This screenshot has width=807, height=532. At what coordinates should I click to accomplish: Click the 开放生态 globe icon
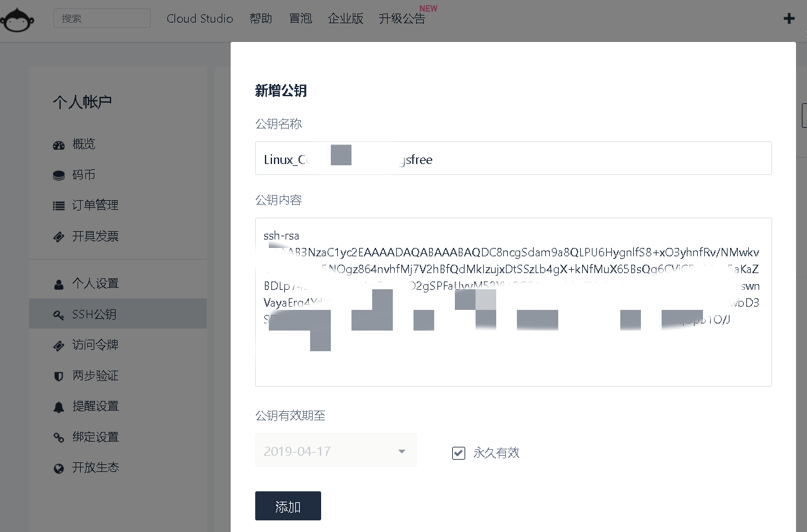pos(59,468)
